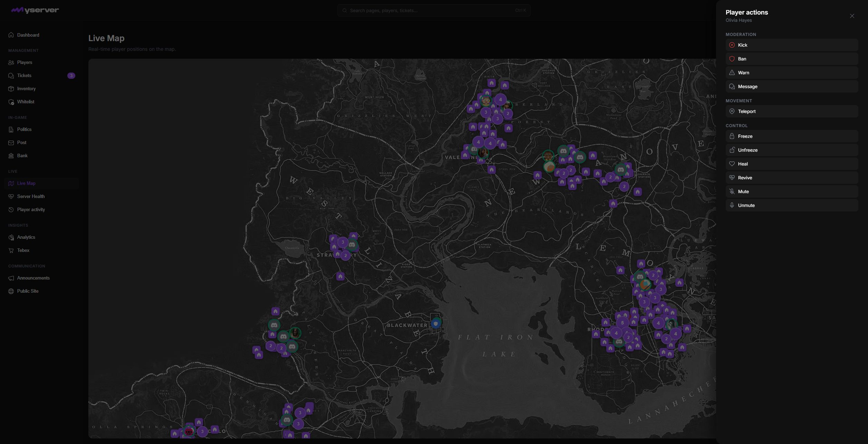
Task: Click the Tebex cart icon
Action: [11, 251]
